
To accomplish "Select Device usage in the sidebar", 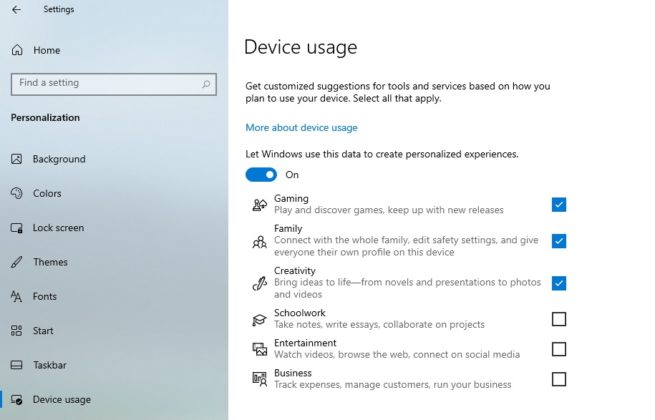I will [x=62, y=400].
